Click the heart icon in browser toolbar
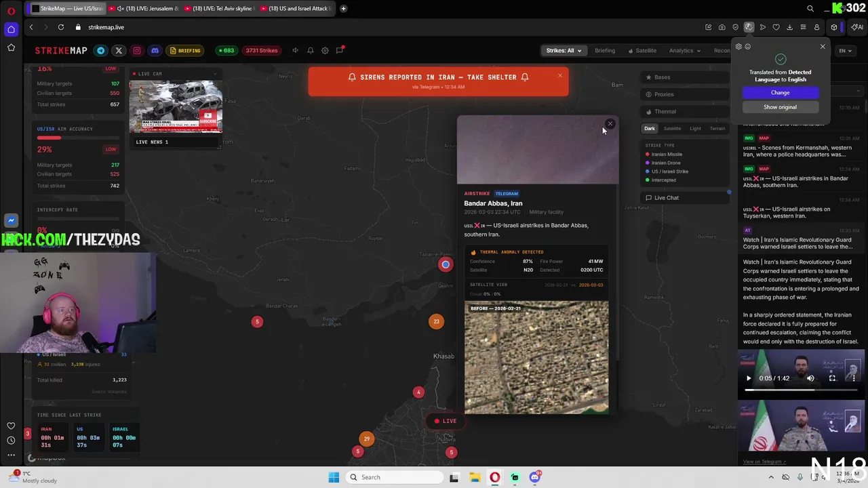This screenshot has height=488, width=868. pyautogui.click(x=776, y=27)
